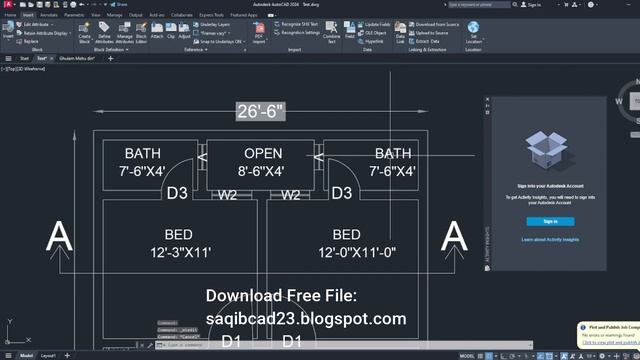Switch to the Start file tab
The height and width of the screenshot is (360, 640).
click(24, 58)
